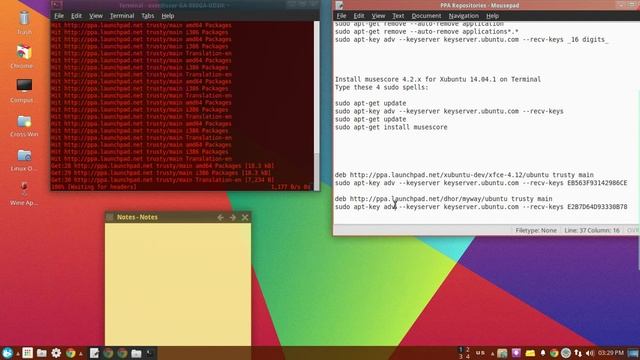
Task: Click the Mousepad line ending '_16 digits_'
Action: pos(471,40)
